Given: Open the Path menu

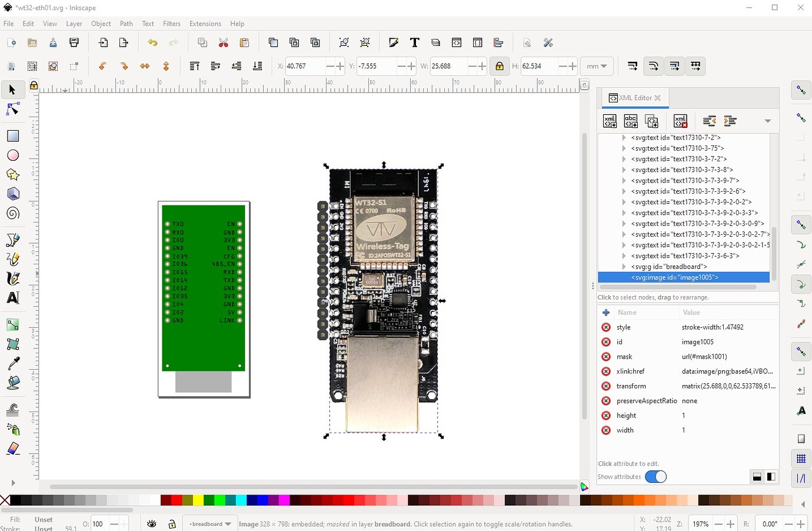Looking at the screenshot, I should [127, 24].
